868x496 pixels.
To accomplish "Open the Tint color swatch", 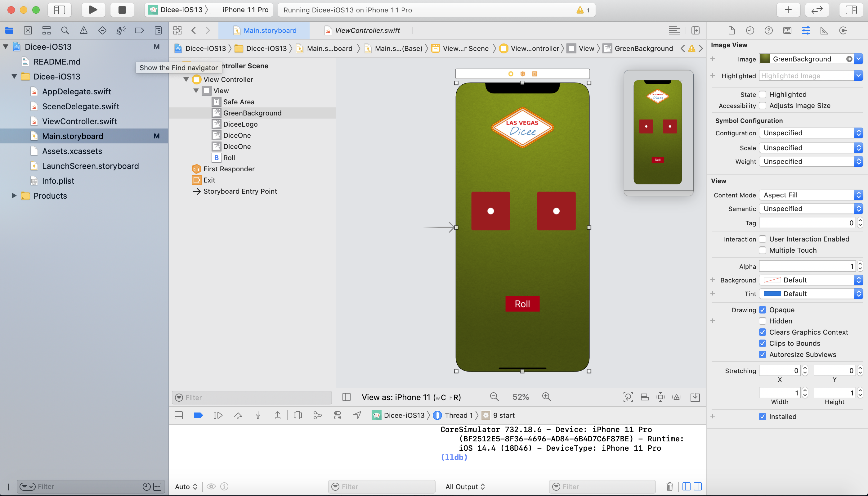I will [772, 294].
